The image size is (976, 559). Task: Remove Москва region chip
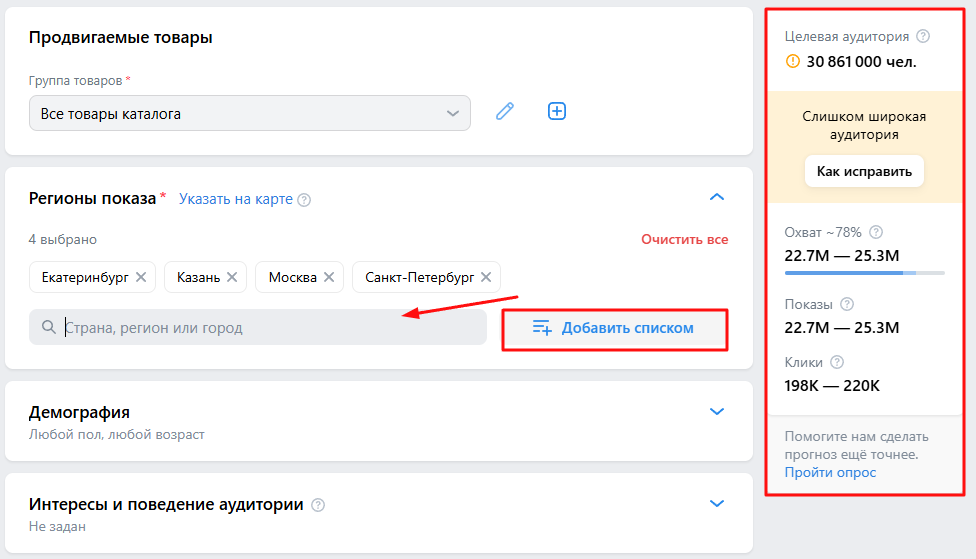(329, 277)
